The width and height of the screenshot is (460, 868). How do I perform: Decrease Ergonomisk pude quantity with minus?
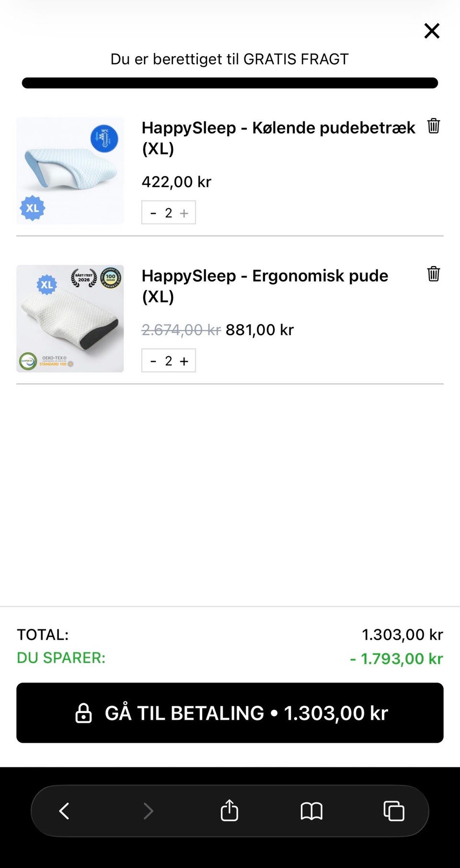click(x=153, y=361)
